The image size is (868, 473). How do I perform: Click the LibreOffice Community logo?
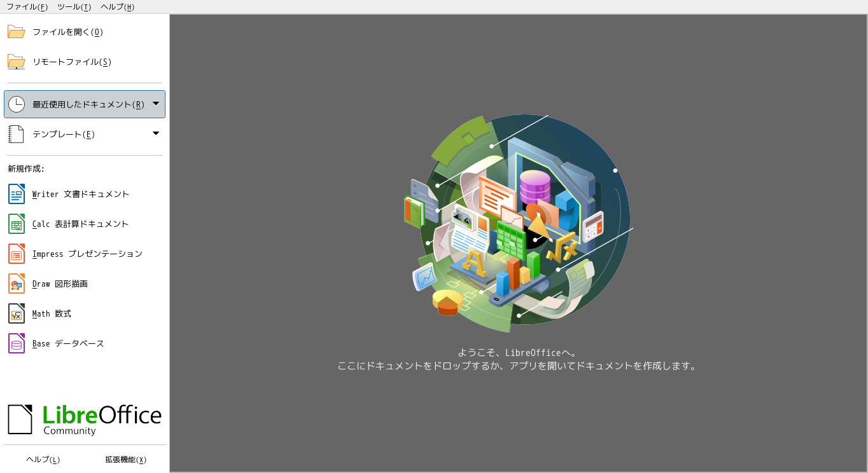pos(85,420)
